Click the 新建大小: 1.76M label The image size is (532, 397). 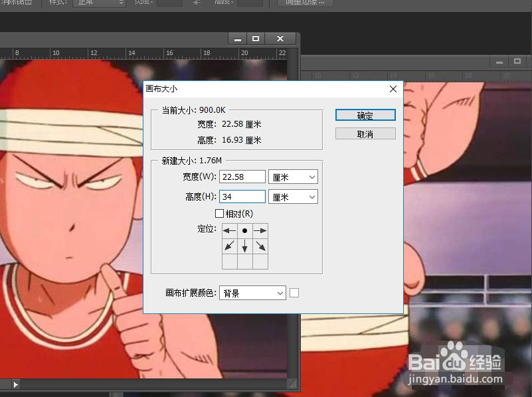(x=192, y=161)
